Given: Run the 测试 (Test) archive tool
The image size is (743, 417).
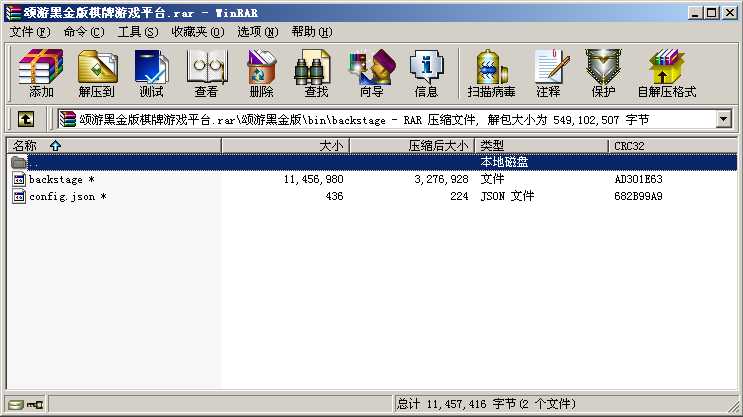Looking at the screenshot, I should point(151,73).
